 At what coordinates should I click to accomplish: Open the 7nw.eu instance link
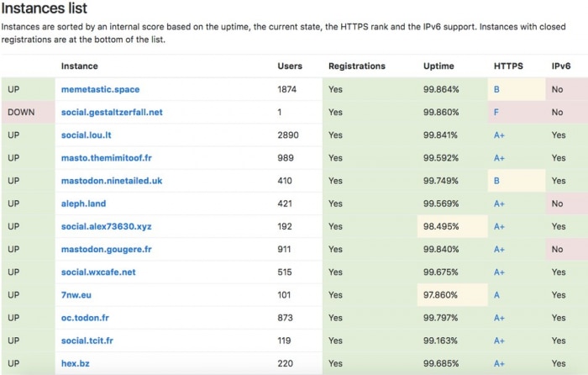76,295
